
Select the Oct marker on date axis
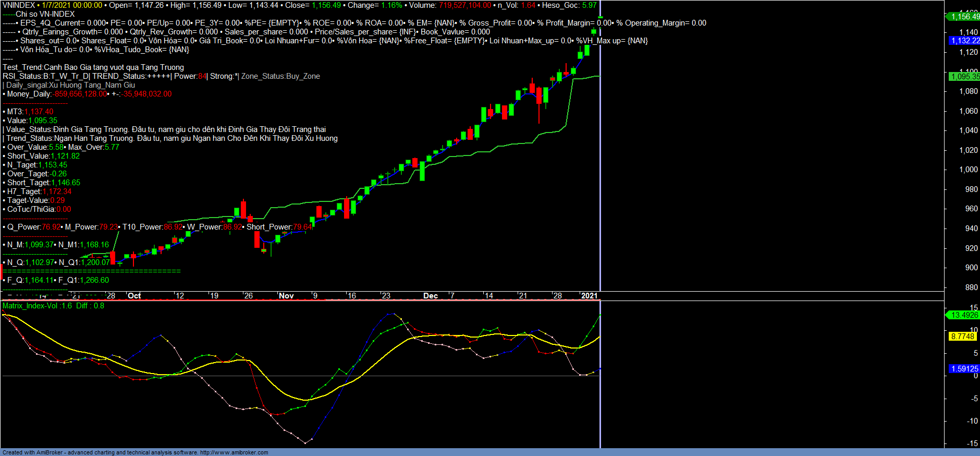pyautogui.click(x=134, y=296)
